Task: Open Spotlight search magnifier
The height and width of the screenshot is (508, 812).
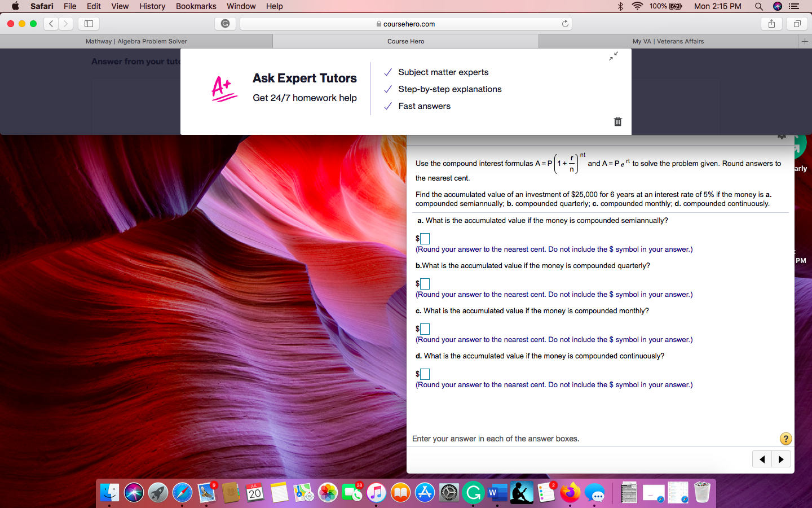Action: pyautogui.click(x=758, y=6)
